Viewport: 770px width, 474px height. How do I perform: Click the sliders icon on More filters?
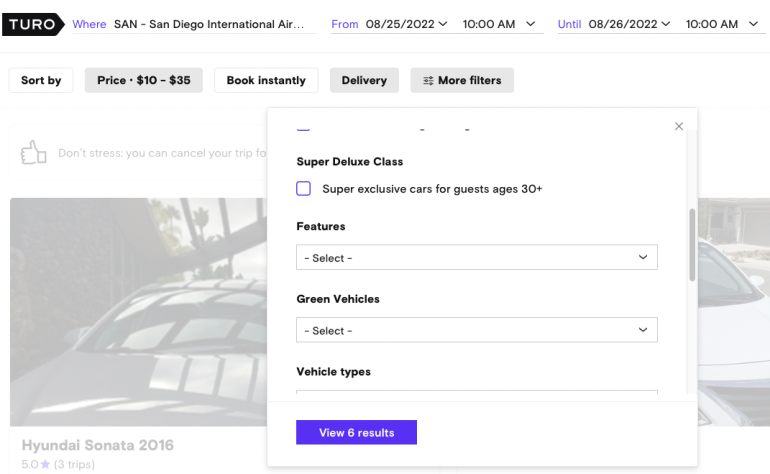click(427, 81)
